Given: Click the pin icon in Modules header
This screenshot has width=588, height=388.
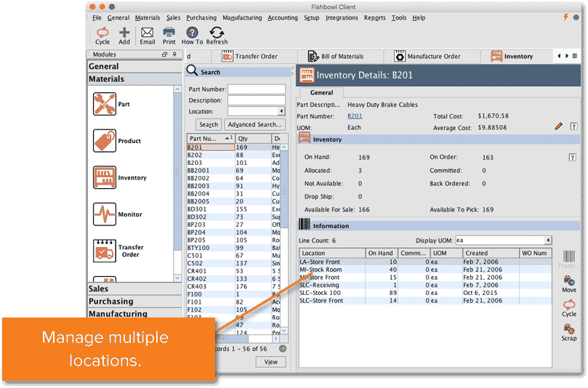Looking at the screenshot, I should pos(174,54).
